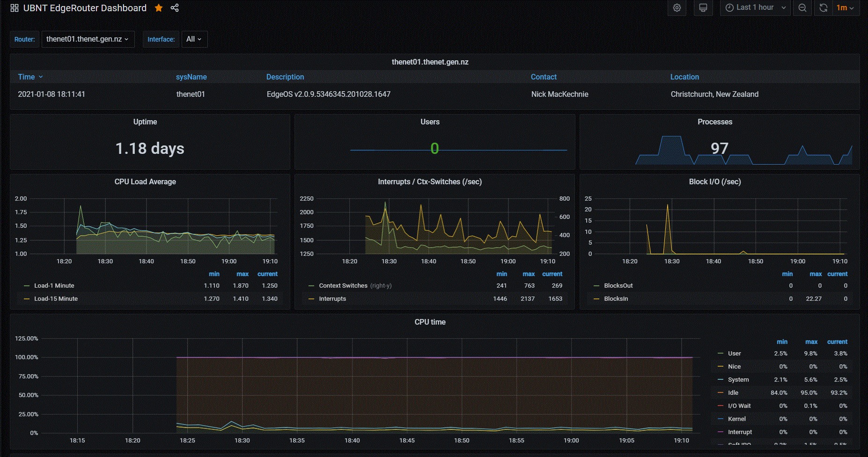This screenshot has width=868, height=457.
Task: Open the CPU Load Average panel menu
Action: (145, 182)
